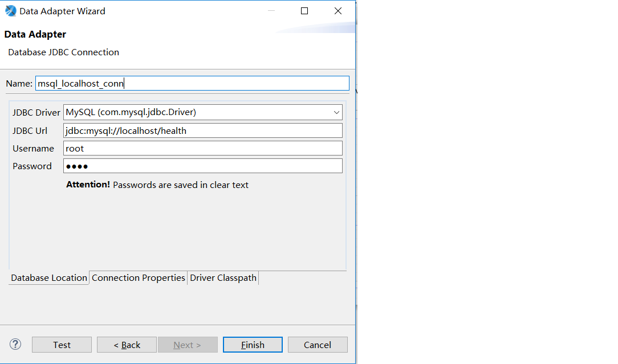The image size is (618, 364).
Task: Focus the Name input field
Action: [192, 83]
